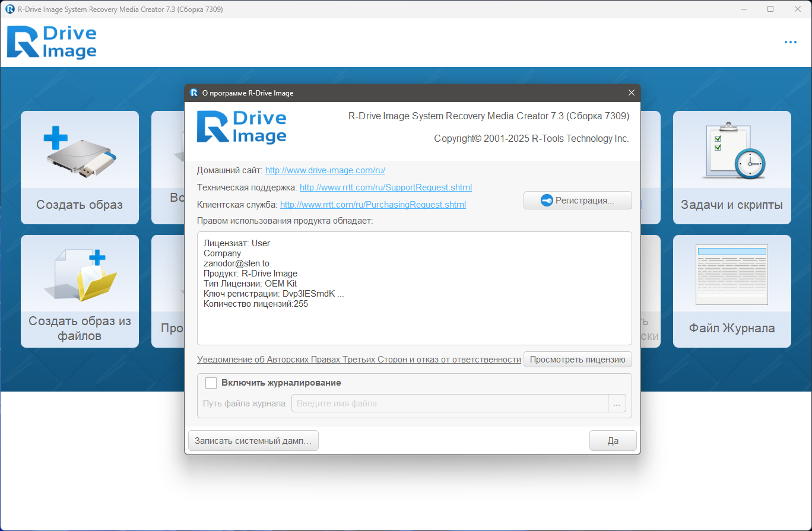Viewport: 812px width, 531px height.
Task: Select the Лицензиат: User line
Action: [237, 243]
